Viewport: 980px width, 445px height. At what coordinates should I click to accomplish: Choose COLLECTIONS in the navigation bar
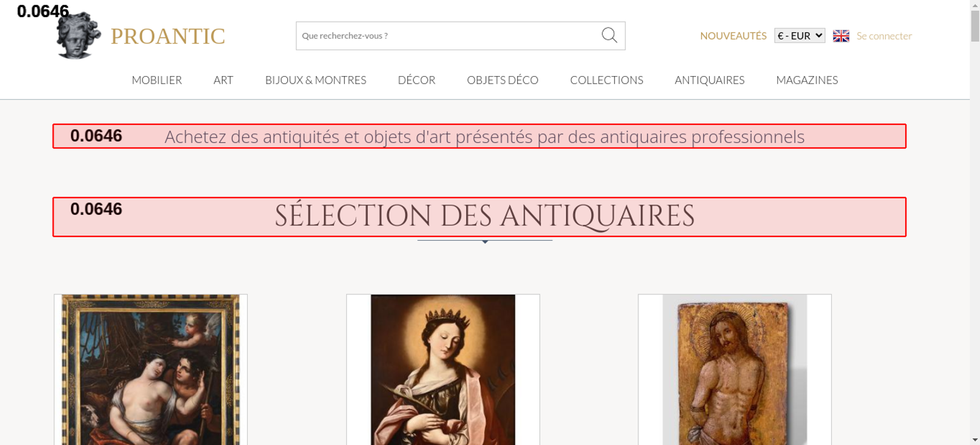point(607,80)
